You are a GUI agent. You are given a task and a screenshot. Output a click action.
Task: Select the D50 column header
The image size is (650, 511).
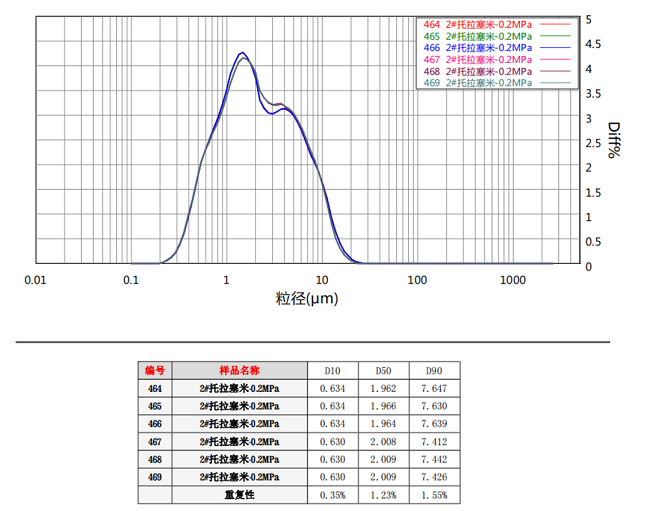(x=384, y=369)
